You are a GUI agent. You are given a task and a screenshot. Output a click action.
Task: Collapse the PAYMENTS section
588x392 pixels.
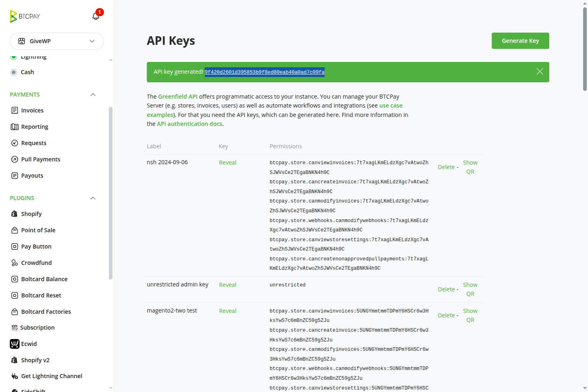93,94
